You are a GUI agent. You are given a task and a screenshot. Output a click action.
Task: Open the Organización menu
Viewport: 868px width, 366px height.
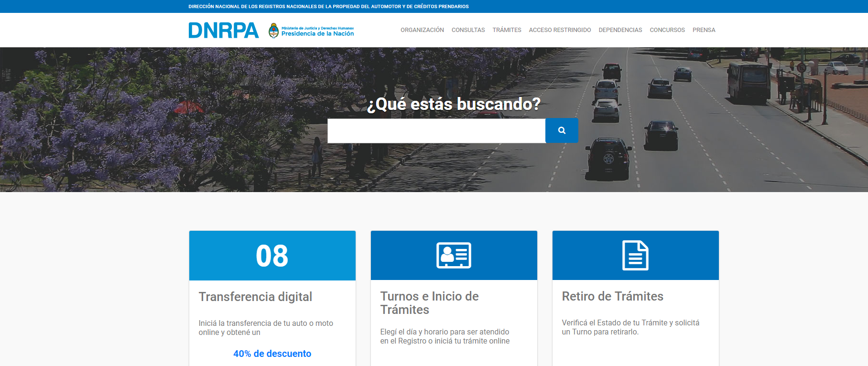(x=422, y=30)
